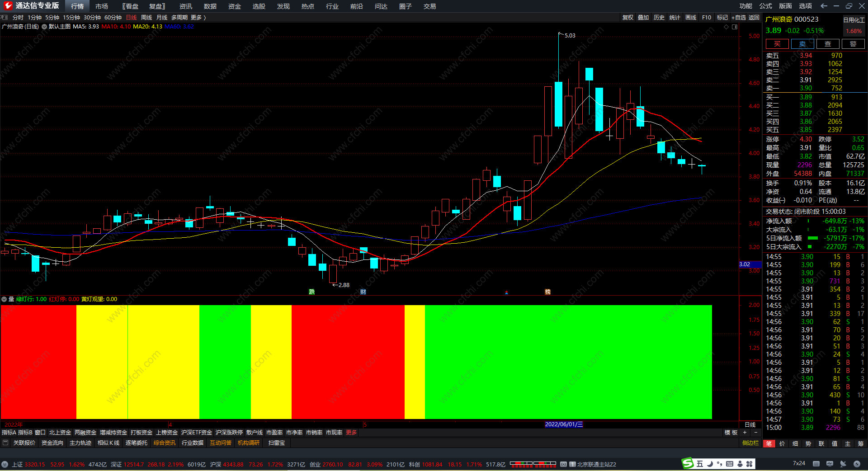Expand the 更多 periods dropdown
This screenshot has height=471, width=868.
coord(198,18)
